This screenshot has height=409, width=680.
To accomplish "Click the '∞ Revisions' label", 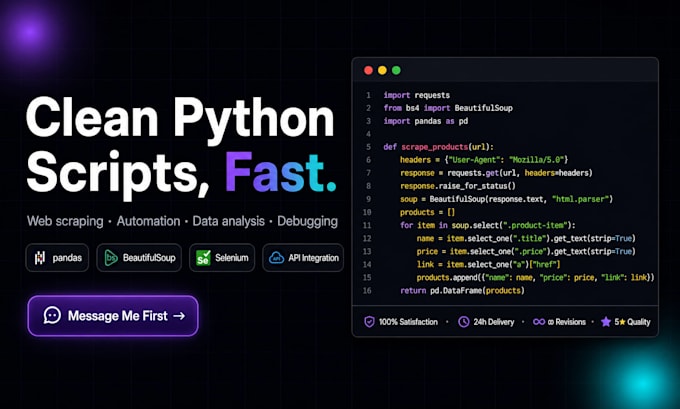I will coord(566,322).
